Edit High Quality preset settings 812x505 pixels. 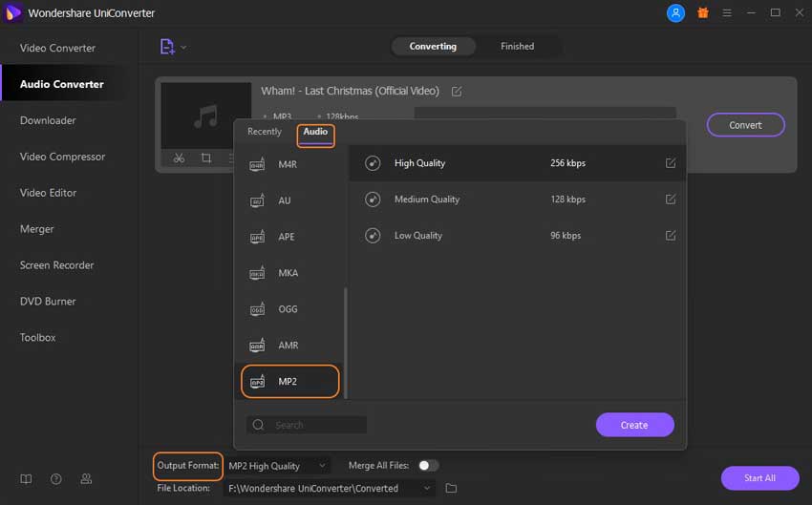coord(670,163)
